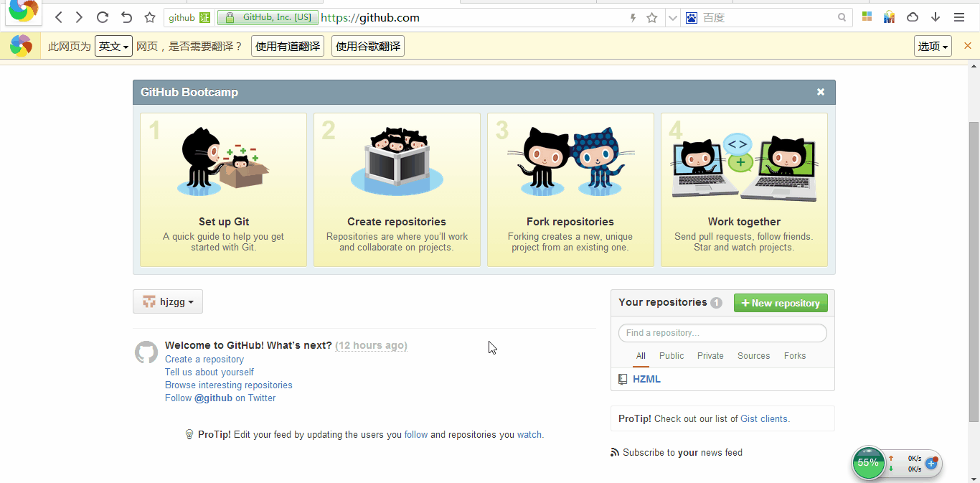This screenshot has width=980, height=483.
Task: Click the GitHub Octocat avatar in feed
Action: click(x=146, y=352)
